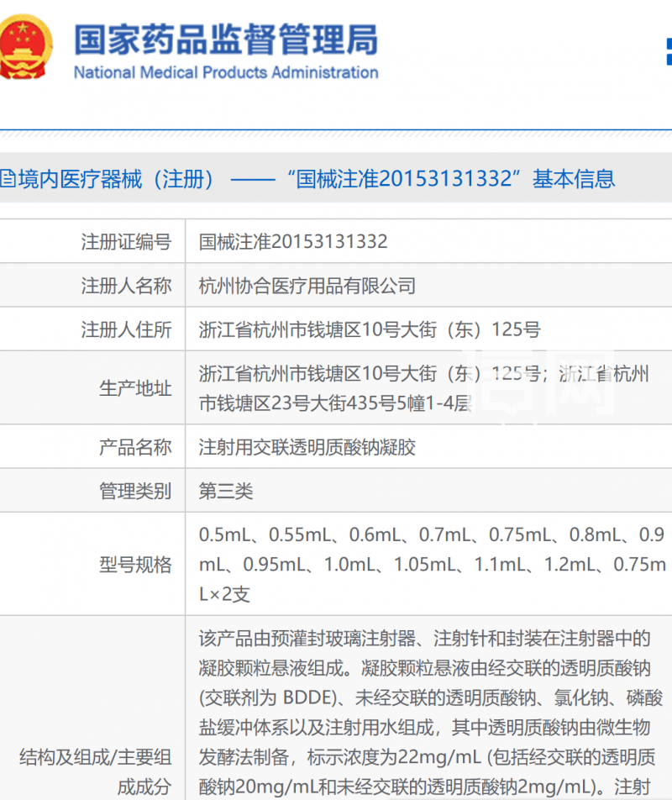
Task: Click the 结构及组成/主要组成成分 row label
Action: (x=95, y=772)
